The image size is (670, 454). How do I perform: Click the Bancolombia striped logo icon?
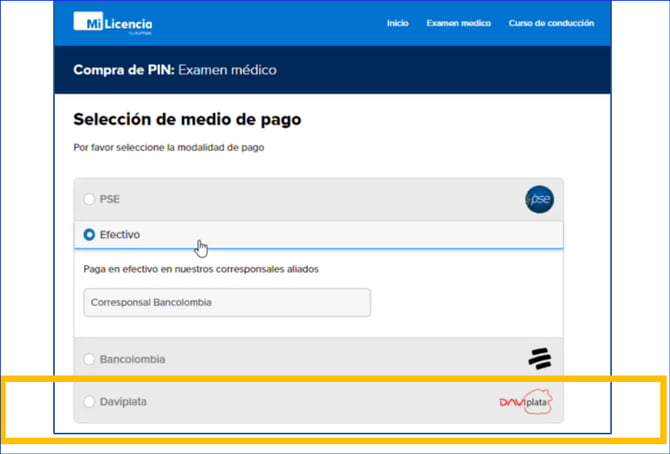[540, 358]
